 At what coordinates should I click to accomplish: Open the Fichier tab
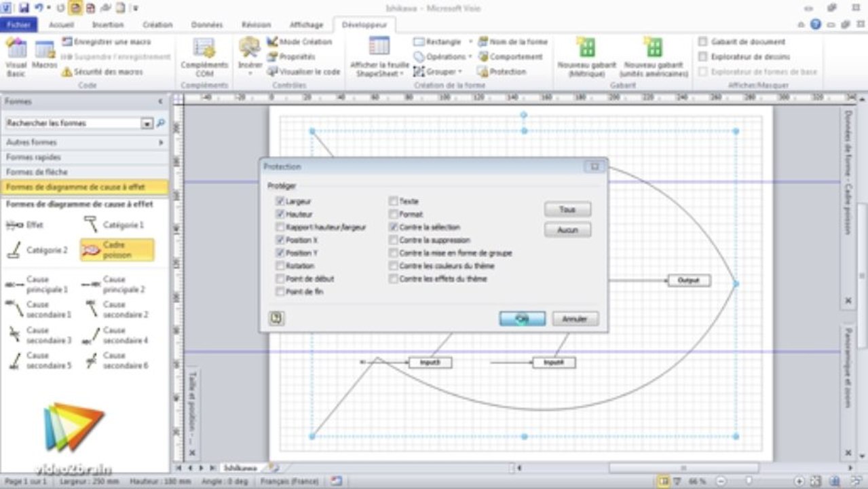tap(18, 24)
